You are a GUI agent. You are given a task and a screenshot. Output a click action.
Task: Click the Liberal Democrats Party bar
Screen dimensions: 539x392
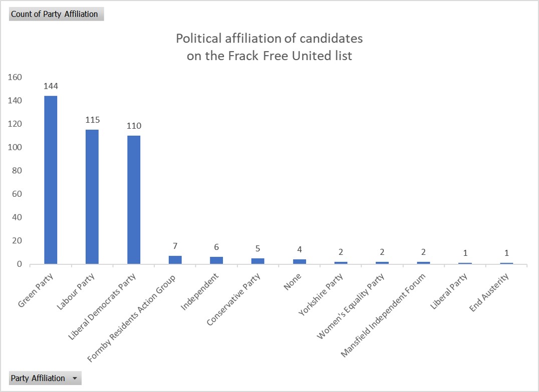coord(133,200)
